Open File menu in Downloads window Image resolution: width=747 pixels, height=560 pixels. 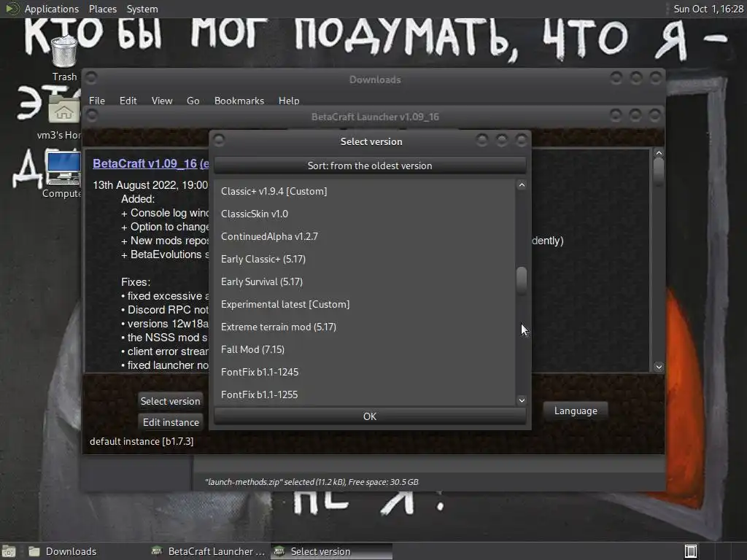pos(97,101)
